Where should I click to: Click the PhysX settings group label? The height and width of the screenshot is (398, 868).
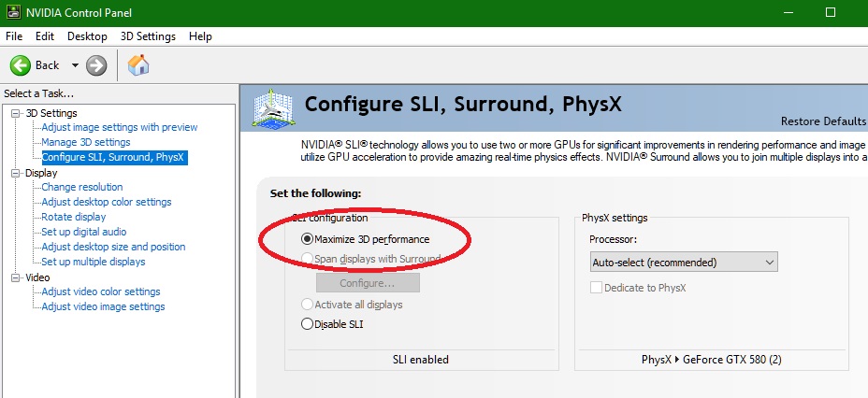[615, 218]
